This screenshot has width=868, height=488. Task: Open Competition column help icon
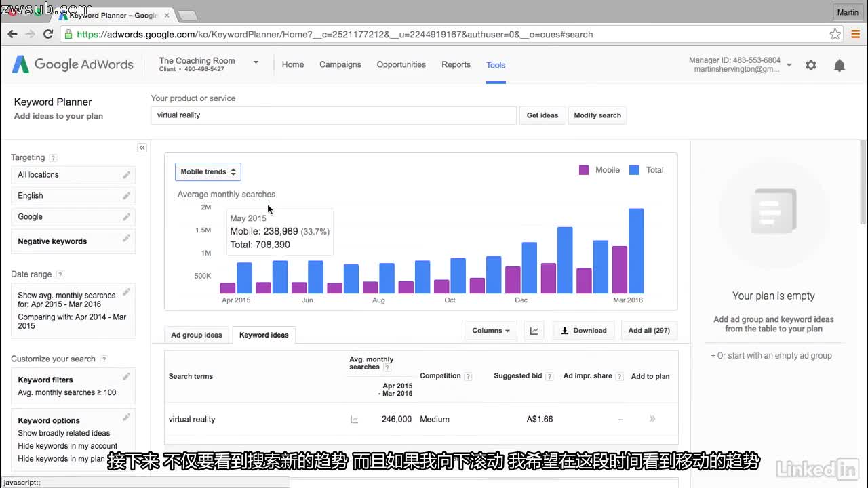(x=468, y=376)
